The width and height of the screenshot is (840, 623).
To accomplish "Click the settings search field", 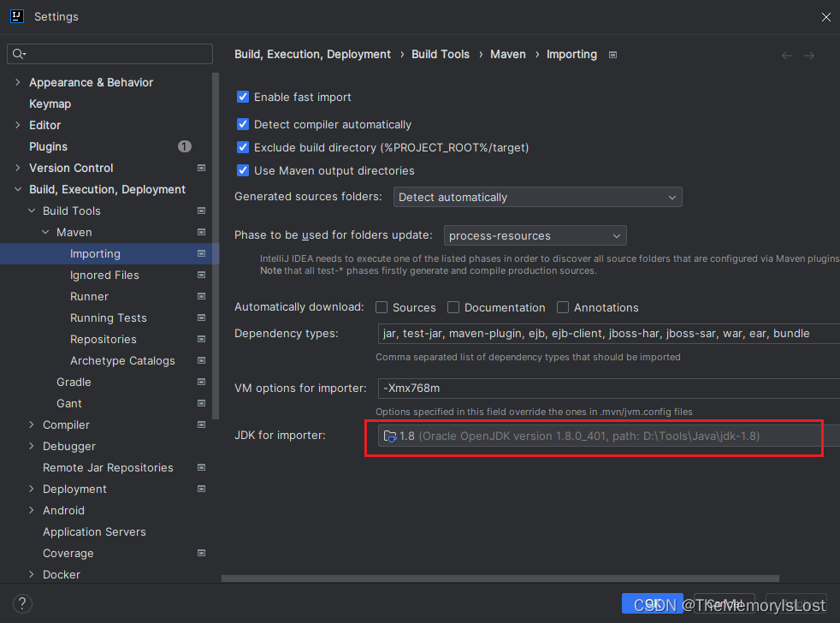I will point(109,54).
